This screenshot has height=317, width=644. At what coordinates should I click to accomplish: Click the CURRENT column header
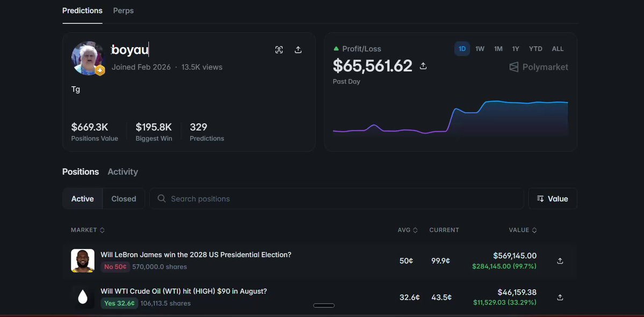point(444,230)
